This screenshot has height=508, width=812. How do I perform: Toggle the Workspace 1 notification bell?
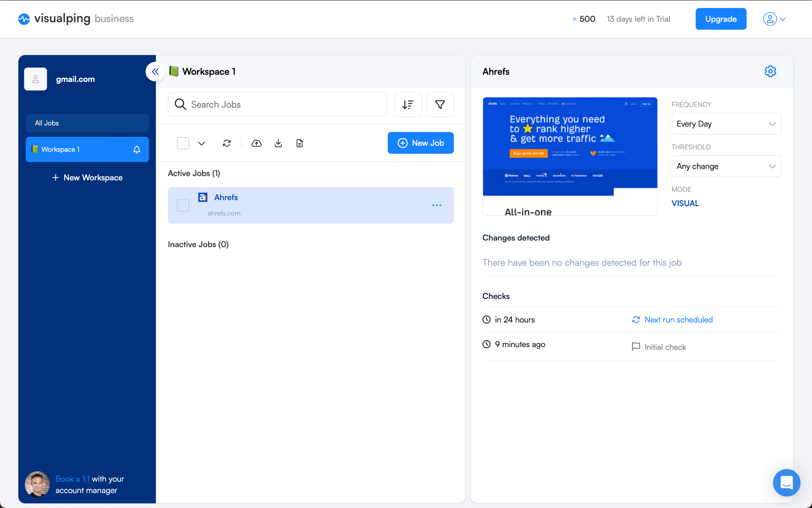point(136,149)
